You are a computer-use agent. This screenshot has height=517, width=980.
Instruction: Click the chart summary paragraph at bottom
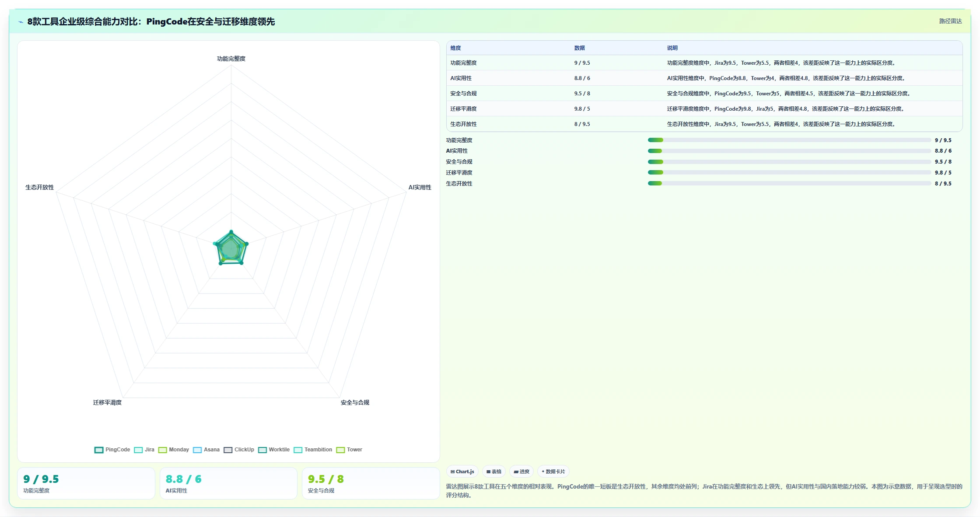tap(704, 491)
